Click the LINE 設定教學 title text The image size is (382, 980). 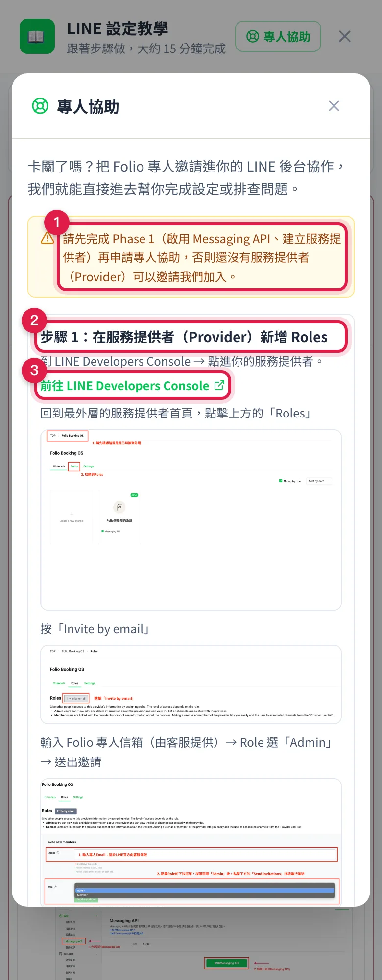point(118,29)
